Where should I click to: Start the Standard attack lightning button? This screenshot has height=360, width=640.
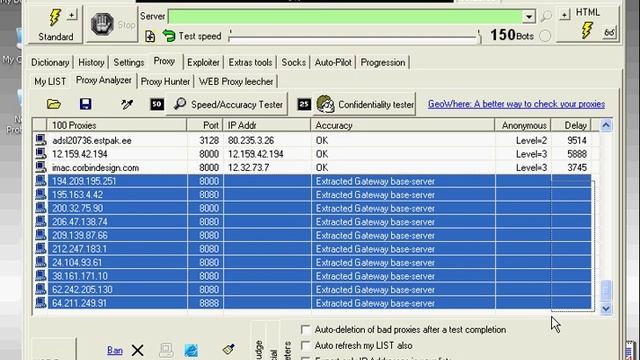coord(55,18)
